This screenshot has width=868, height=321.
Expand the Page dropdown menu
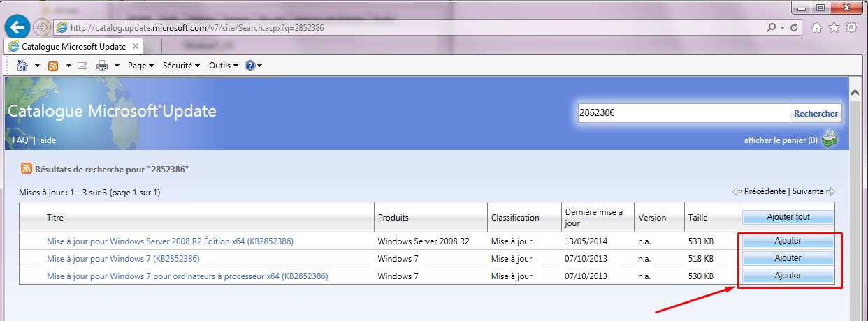point(140,66)
